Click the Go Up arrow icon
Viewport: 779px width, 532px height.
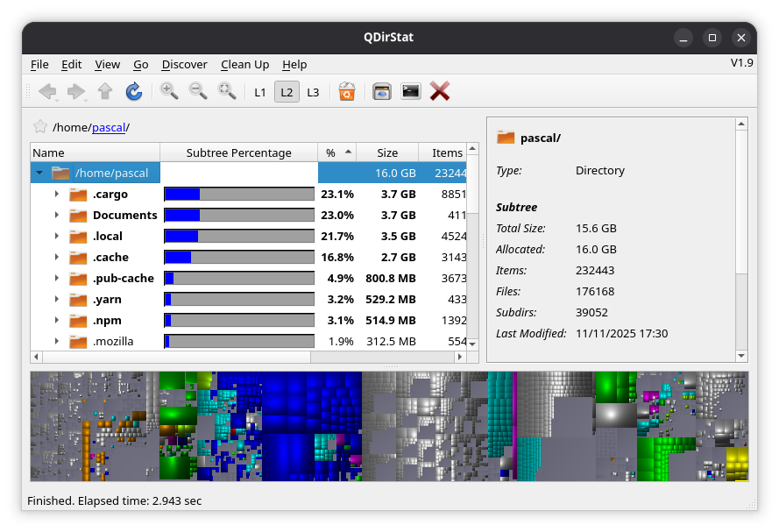pos(105,91)
